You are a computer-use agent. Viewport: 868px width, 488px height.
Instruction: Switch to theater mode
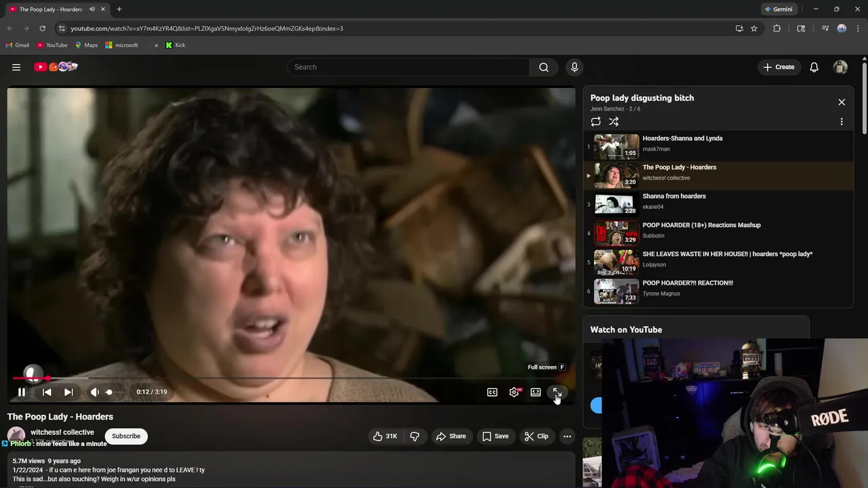pos(536,392)
